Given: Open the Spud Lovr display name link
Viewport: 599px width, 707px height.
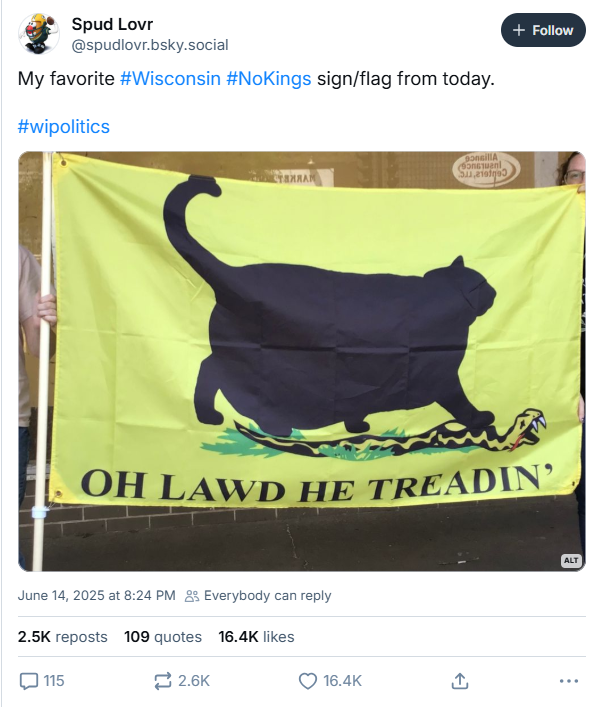Looking at the screenshot, I should pos(112,24).
